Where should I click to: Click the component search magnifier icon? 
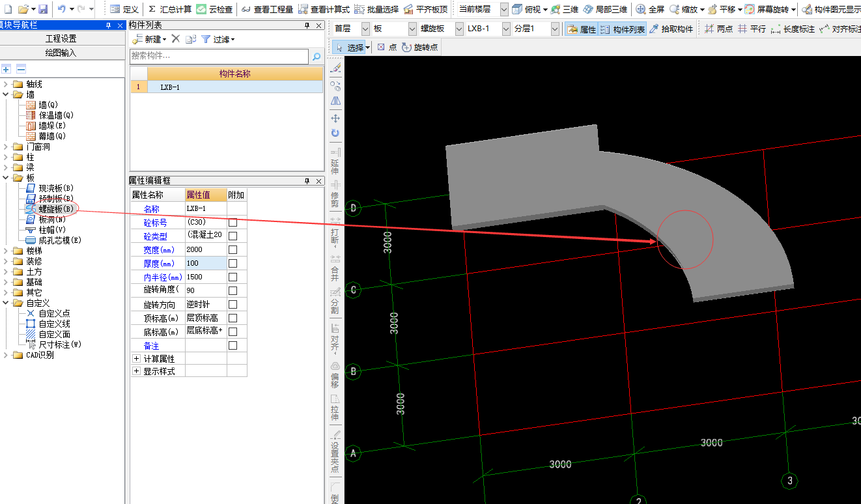point(317,57)
